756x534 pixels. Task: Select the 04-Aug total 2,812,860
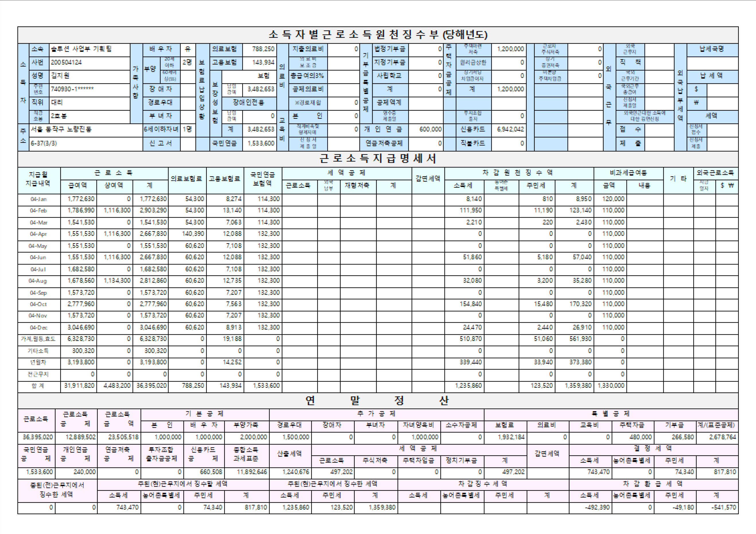point(153,281)
